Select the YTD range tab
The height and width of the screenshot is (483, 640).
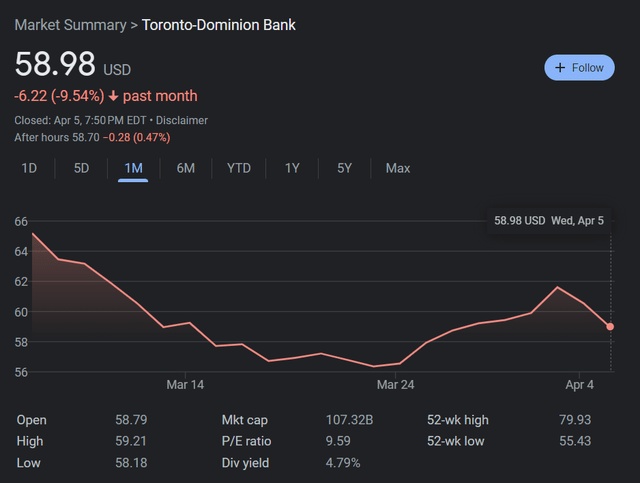pos(239,168)
